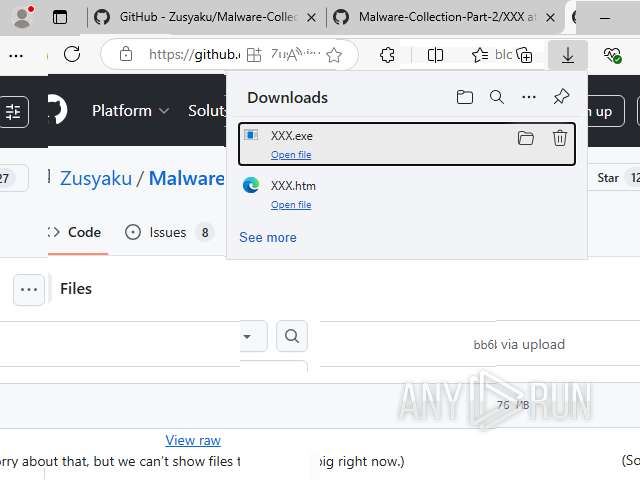Click the browser Refresh button
The width and height of the screenshot is (640, 480).
click(x=72, y=54)
